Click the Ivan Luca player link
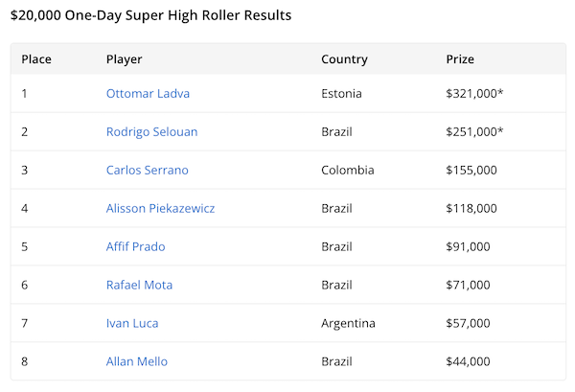The height and width of the screenshot is (392, 575). [132, 323]
